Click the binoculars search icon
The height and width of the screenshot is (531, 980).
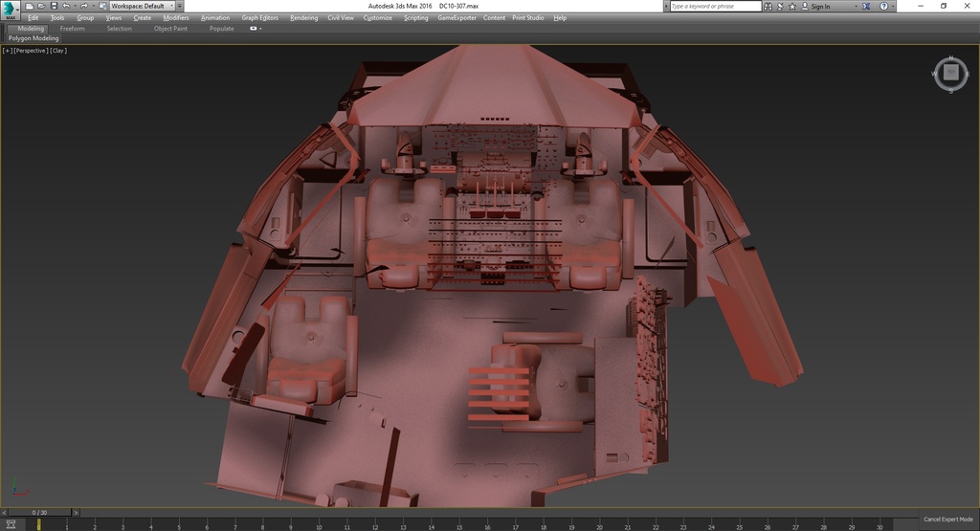pyautogui.click(x=769, y=6)
